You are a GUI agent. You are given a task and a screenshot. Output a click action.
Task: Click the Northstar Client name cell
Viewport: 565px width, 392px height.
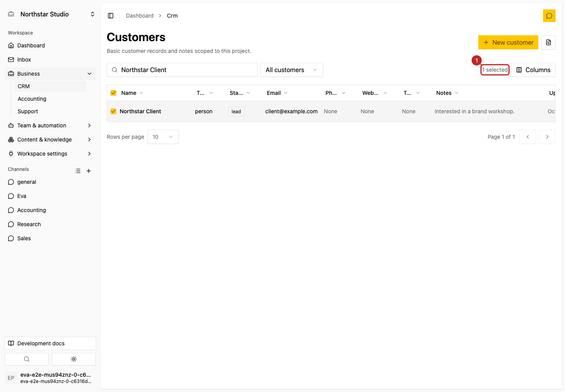pyautogui.click(x=140, y=111)
